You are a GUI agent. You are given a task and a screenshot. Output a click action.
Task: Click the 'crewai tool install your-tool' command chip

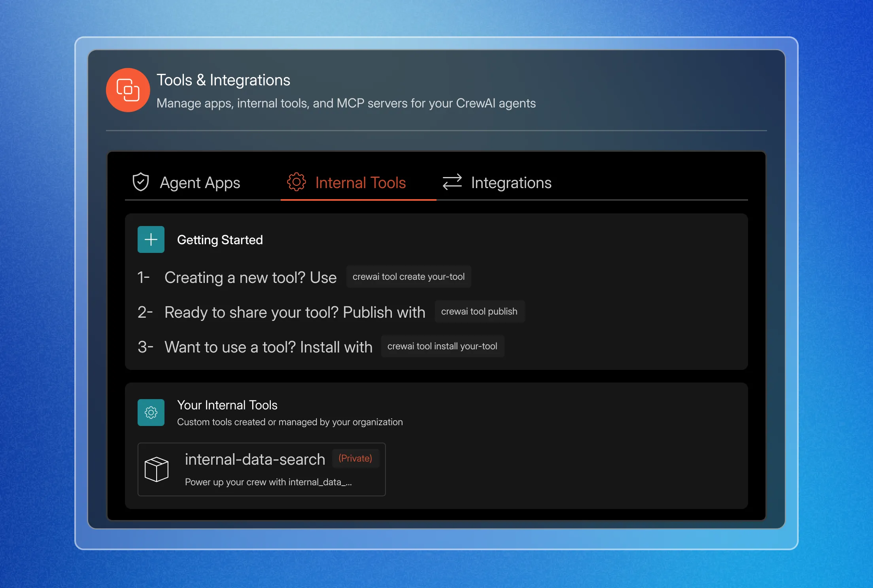click(x=442, y=346)
